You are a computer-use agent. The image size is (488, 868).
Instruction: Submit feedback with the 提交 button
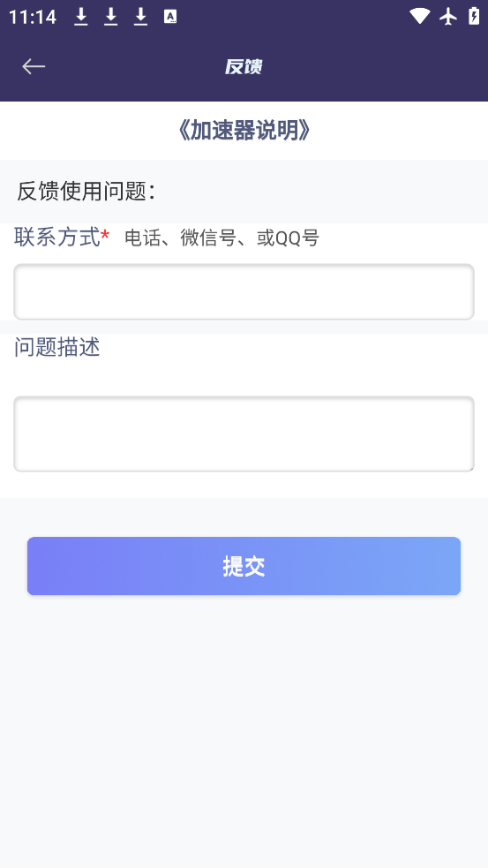244,566
